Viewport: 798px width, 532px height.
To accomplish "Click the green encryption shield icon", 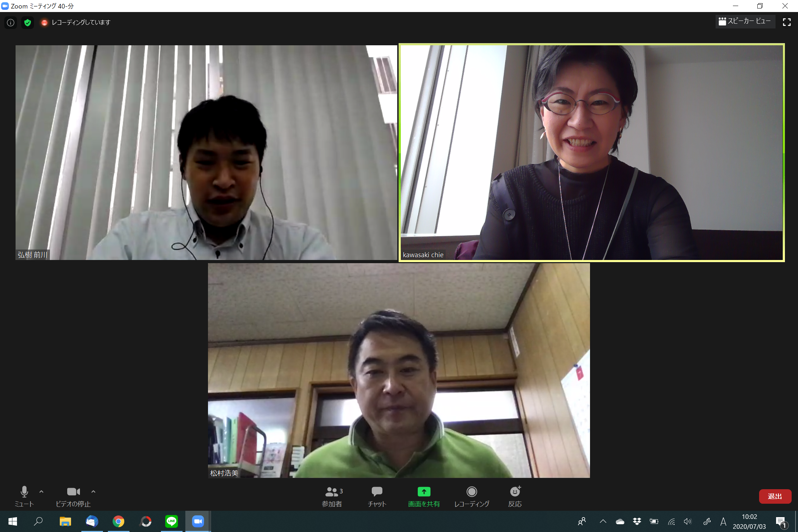I will [28, 23].
